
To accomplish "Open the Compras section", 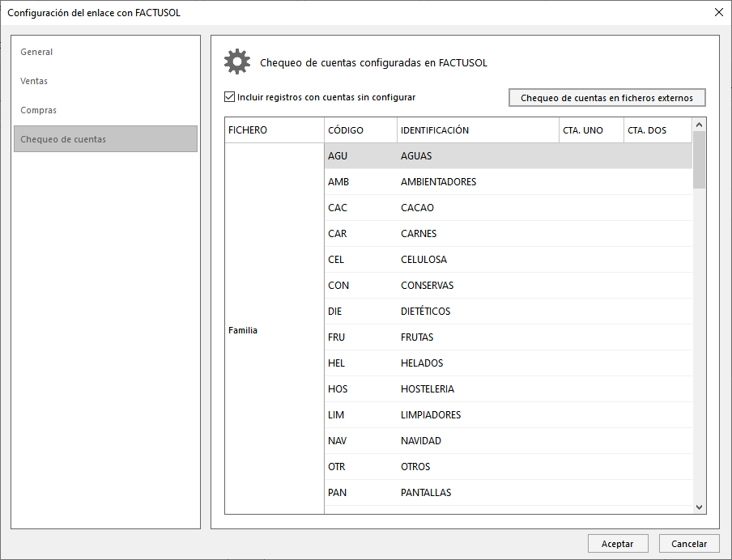I will 105,110.
